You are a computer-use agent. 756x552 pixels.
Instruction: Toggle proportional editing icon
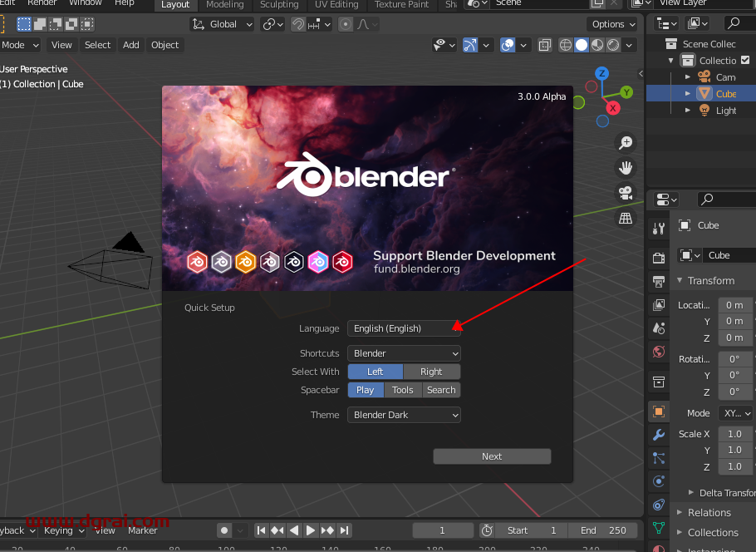(346, 24)
